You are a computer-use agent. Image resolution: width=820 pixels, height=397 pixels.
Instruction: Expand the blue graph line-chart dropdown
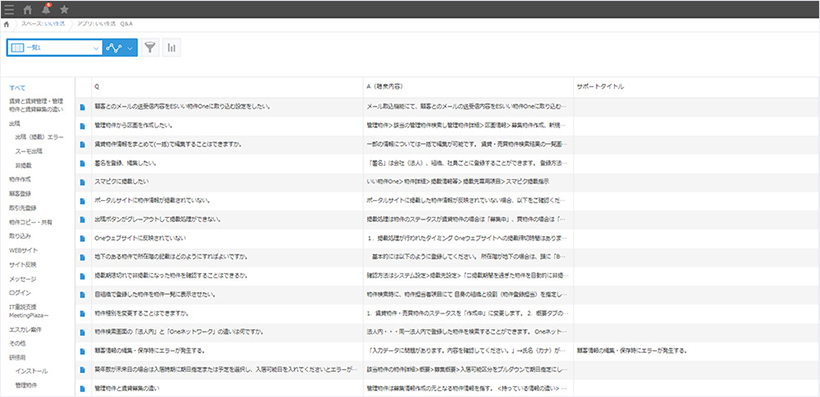tap(120, 48)
